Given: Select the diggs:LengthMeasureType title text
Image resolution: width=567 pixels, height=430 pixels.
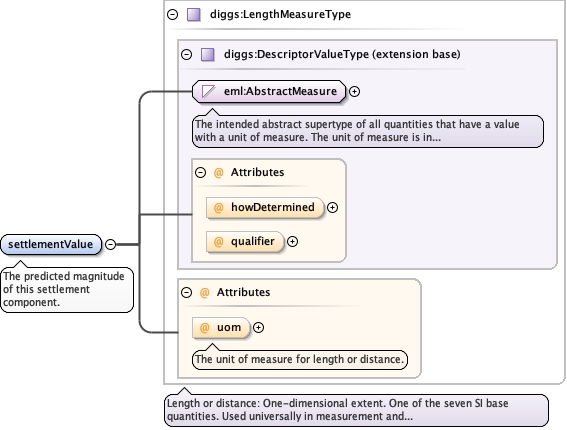Looking at the screenshot, I should (x=280, y=14).
